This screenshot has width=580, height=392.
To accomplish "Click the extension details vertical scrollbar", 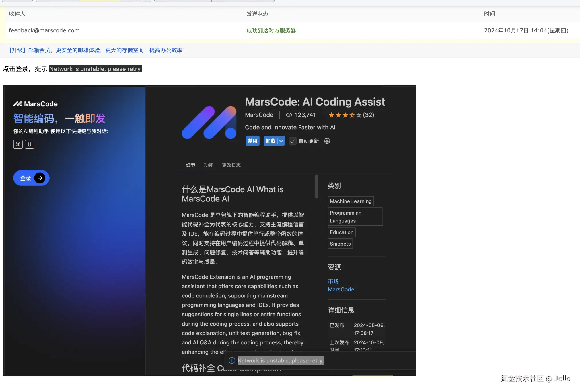I will pos(316,186).
